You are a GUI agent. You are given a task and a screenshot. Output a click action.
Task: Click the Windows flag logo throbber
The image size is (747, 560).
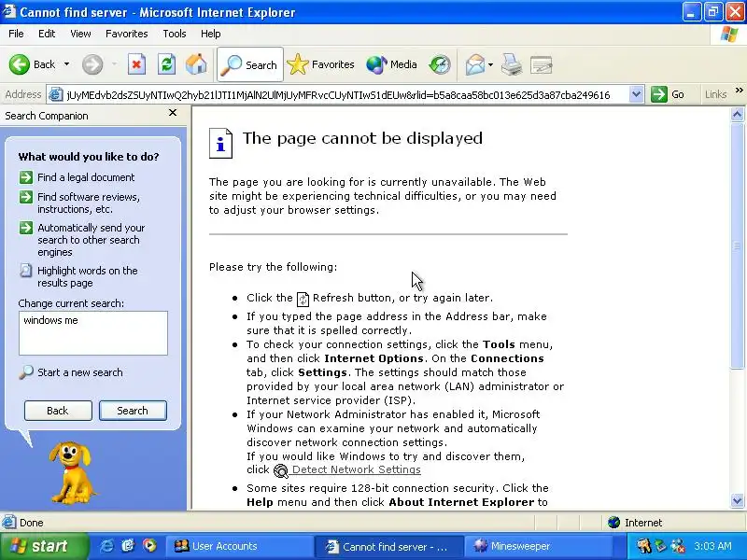729,35
